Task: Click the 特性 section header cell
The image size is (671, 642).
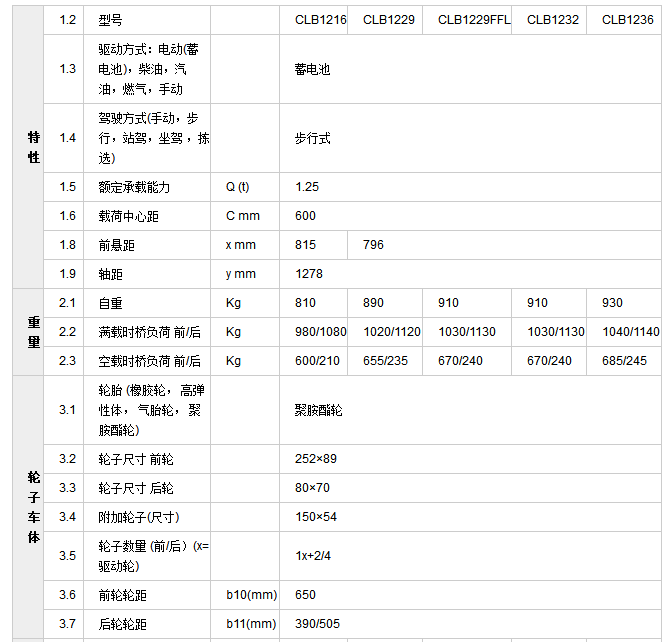Action: [33, 148]
